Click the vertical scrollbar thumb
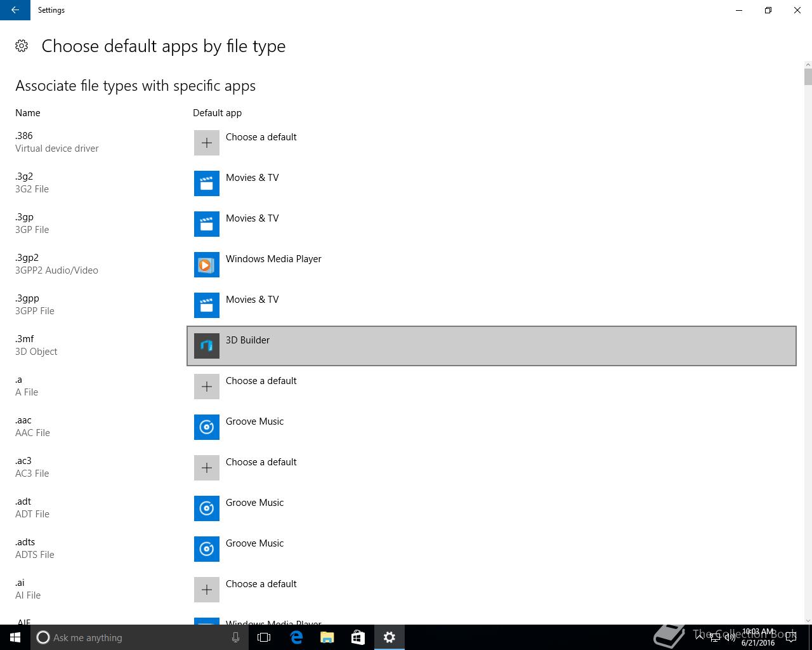 click(808, 77)
